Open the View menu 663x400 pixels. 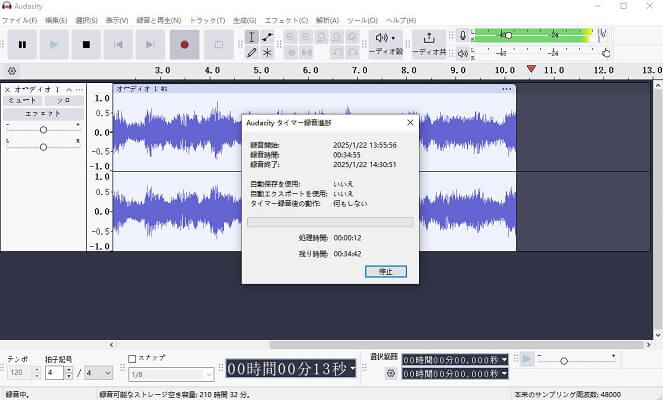coord(117,20)
